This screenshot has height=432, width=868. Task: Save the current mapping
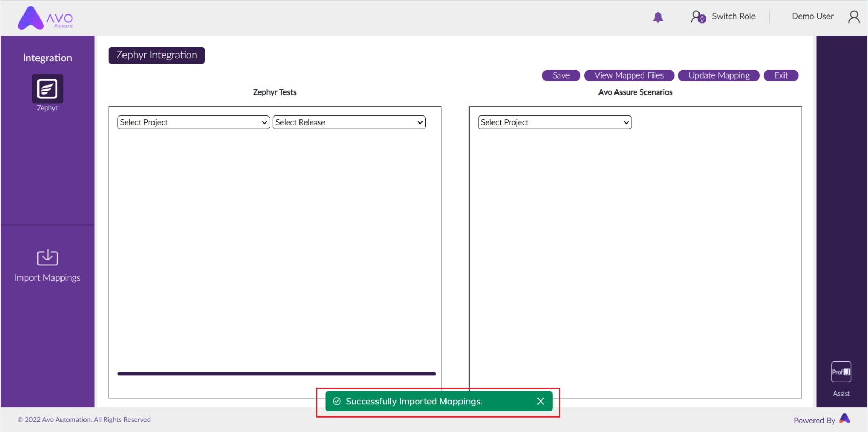pyautogui.click(x=561, y=75)
